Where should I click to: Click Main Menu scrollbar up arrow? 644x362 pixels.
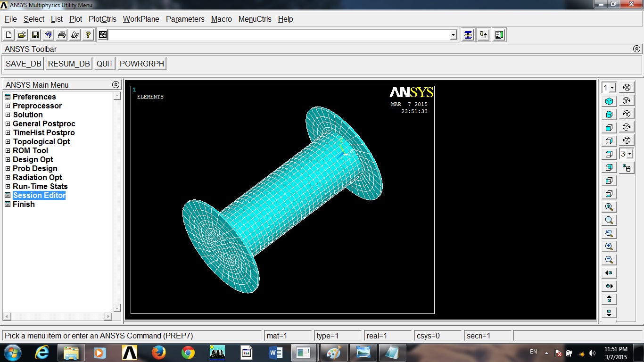pos(117,96)
